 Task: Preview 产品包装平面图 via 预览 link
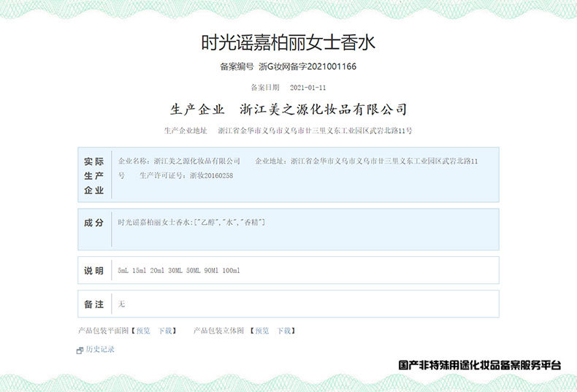point(143,331)
